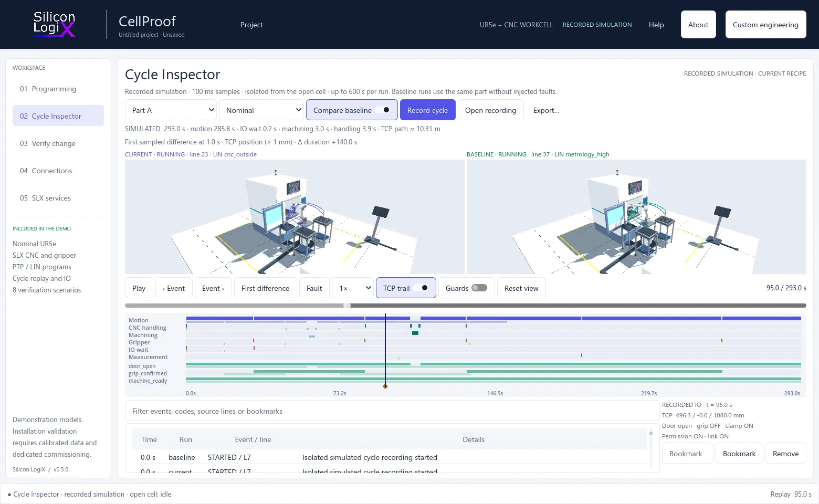The width and height of the screenshot is (819, 504).
Task: Click the timeline playhead marker
Action: tap(385, 386)
